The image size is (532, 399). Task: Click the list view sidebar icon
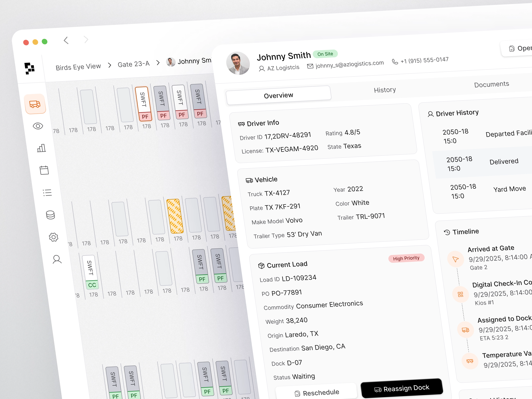(x=47, y=192)
